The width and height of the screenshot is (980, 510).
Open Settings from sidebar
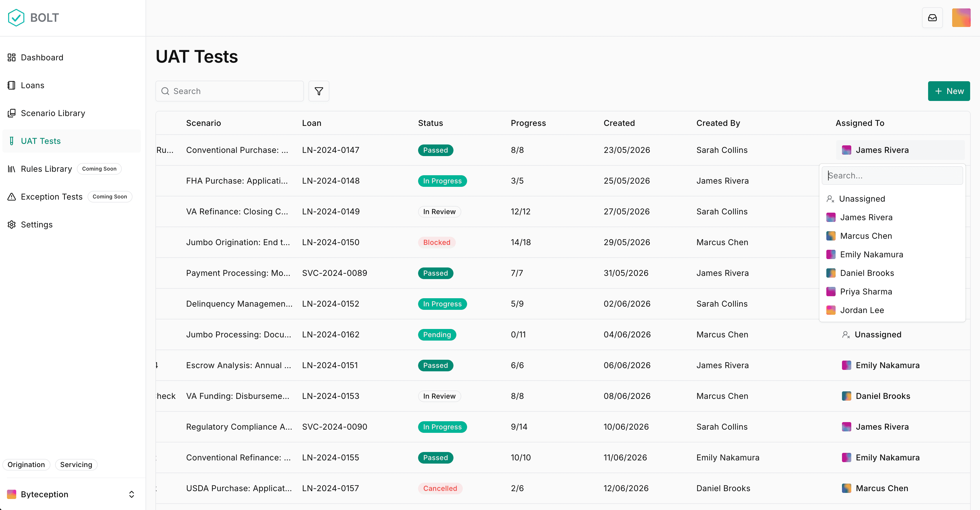[x=72, y=224]
